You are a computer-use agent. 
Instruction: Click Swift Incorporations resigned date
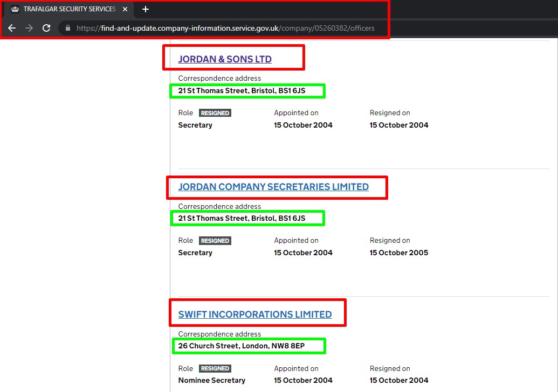coord(399,380)
